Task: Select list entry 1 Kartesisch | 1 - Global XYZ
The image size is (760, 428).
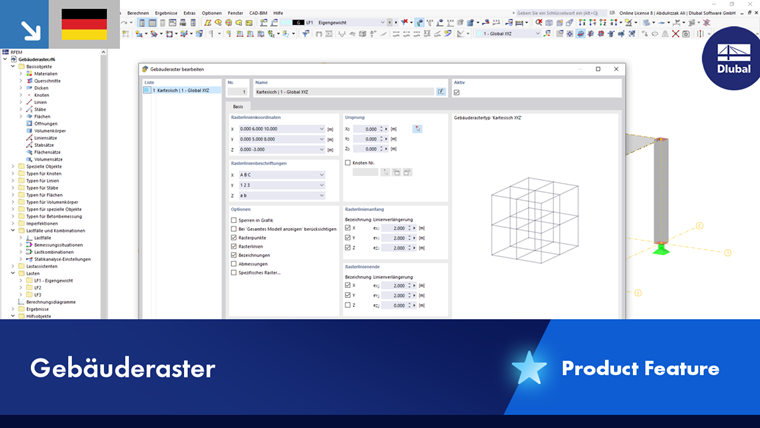Action: pos(182,91)
